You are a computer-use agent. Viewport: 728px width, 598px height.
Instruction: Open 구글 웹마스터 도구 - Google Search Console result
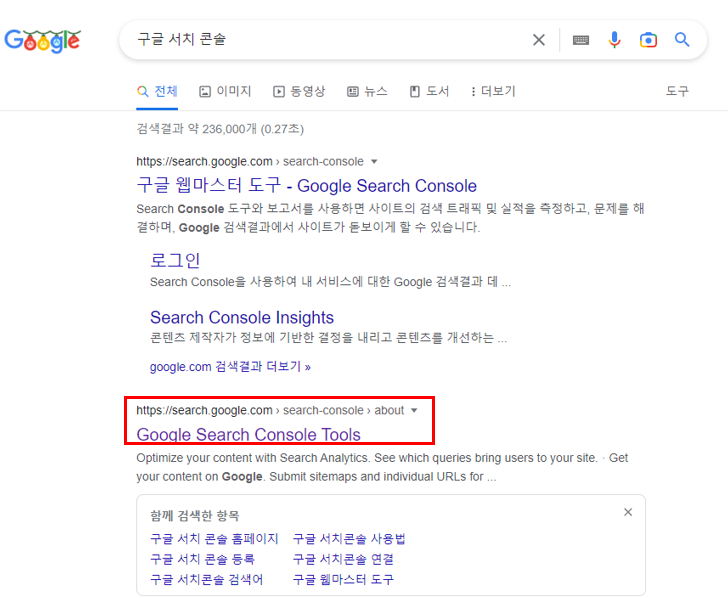pos(306,185)
